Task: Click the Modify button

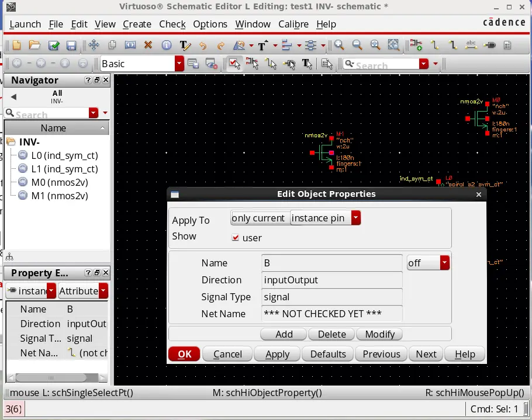Action: (379, 334)
